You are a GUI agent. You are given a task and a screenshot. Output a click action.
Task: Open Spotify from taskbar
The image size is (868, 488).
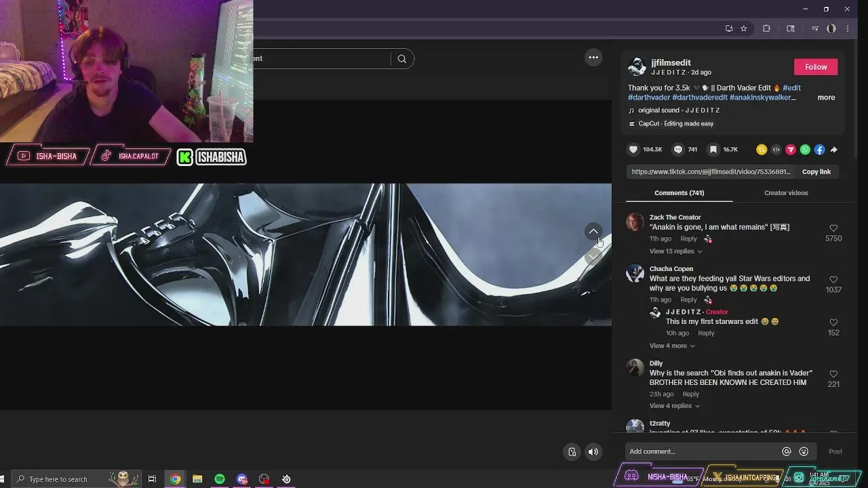pyautogui.click(x=220, y=479)
